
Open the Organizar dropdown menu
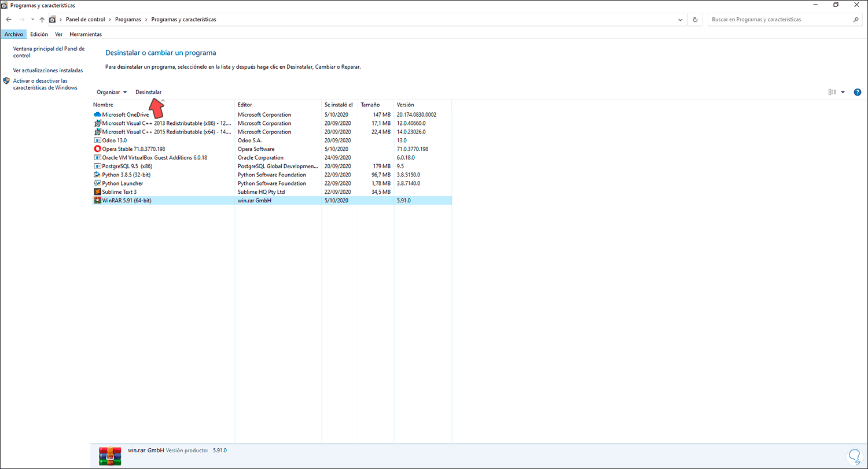point(111,92)
